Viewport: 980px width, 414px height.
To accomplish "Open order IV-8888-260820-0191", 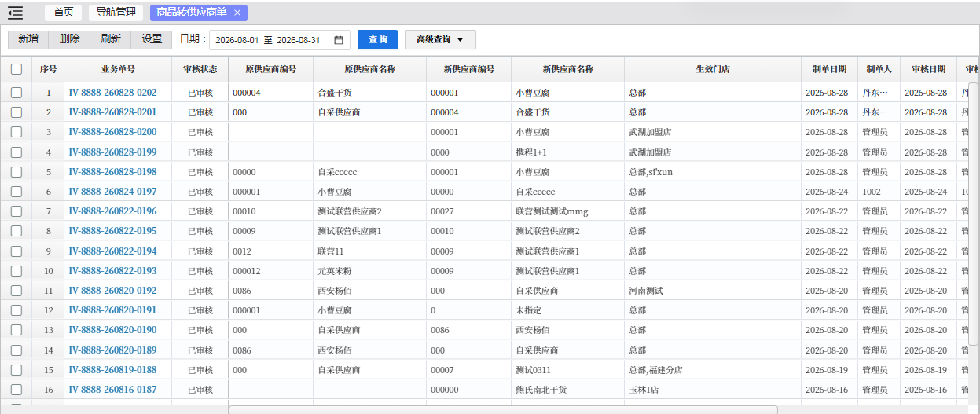I will click(x=112, y=310).
